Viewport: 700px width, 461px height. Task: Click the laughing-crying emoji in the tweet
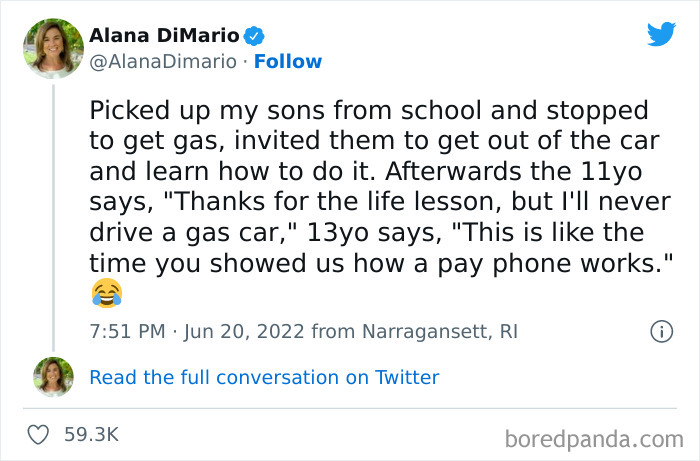[x=105, y=293]
